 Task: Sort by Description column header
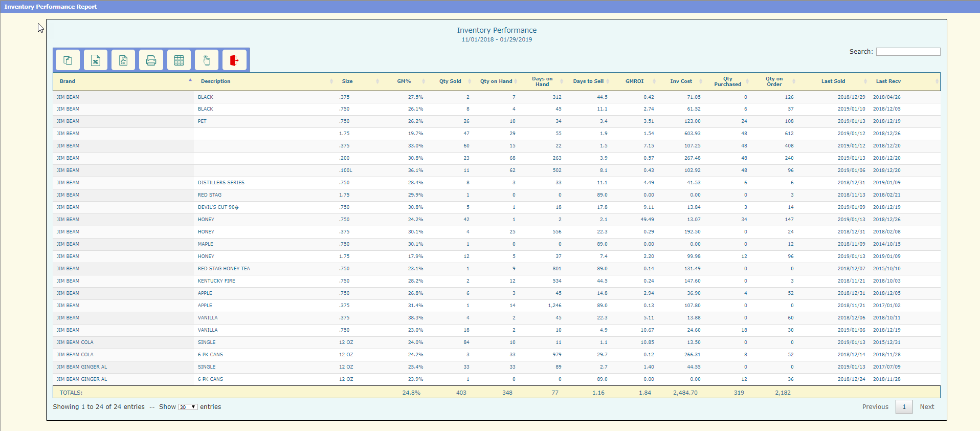(215, 81)
